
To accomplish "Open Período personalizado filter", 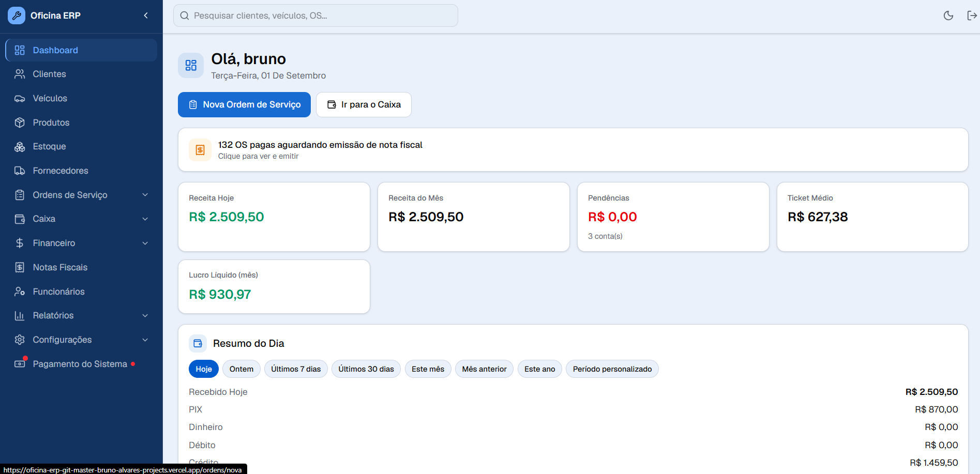I will [612, 369].
